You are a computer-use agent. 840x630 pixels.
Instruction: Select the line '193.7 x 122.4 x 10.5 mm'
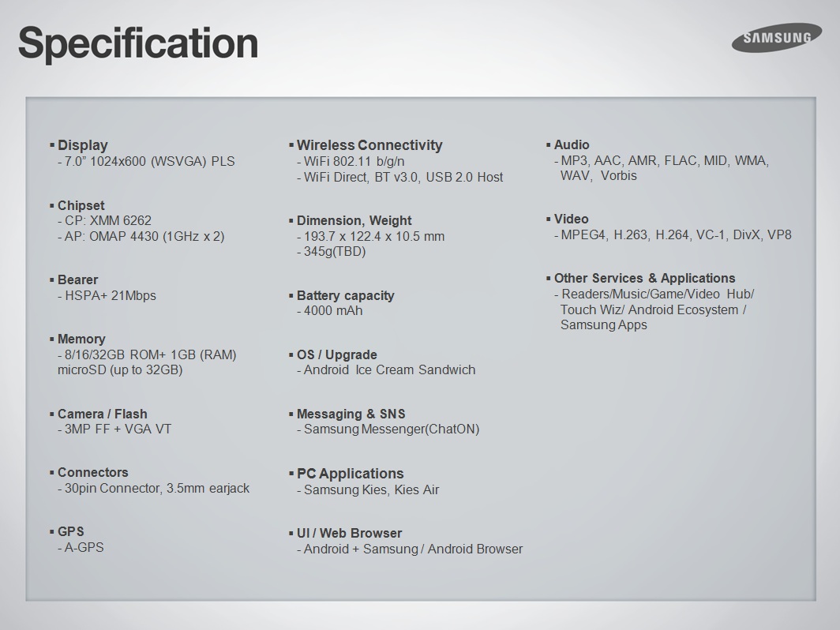tap(374, 236)
